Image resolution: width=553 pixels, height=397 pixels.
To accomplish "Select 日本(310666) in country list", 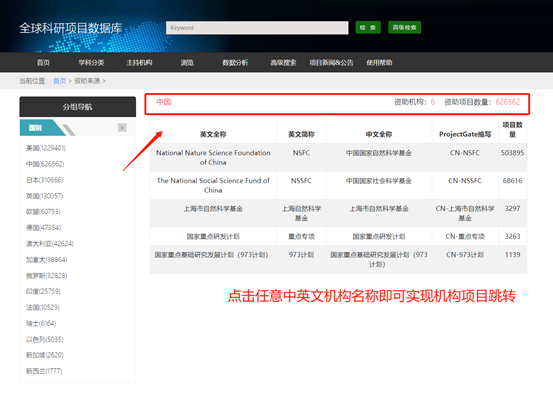I will (x=44, y=180).
